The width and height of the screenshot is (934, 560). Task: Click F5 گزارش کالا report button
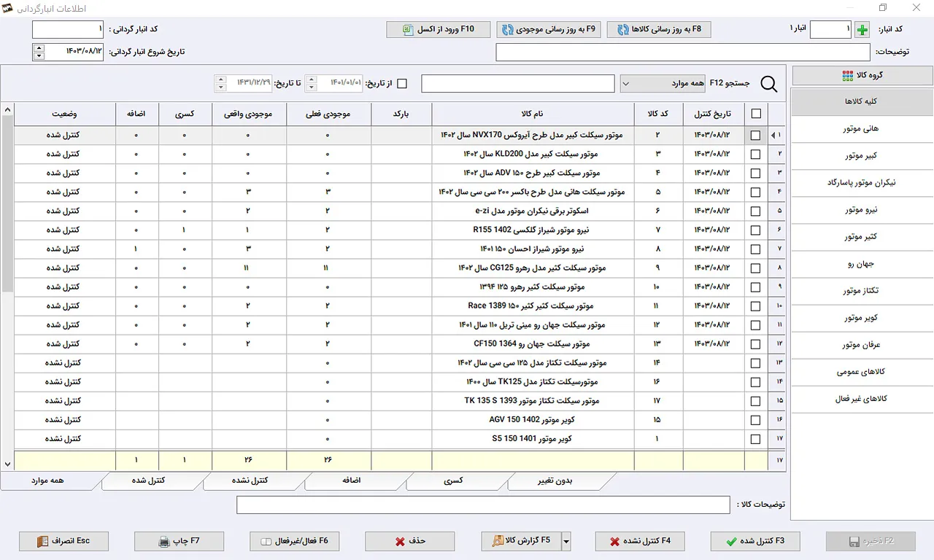tap(521, 541)
